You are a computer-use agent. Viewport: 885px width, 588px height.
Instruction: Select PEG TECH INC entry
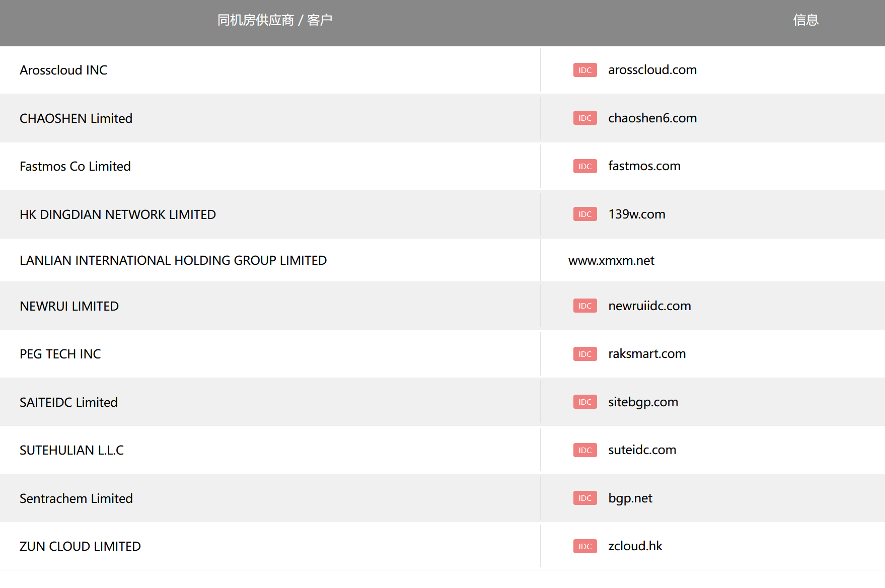coord(60,354)
